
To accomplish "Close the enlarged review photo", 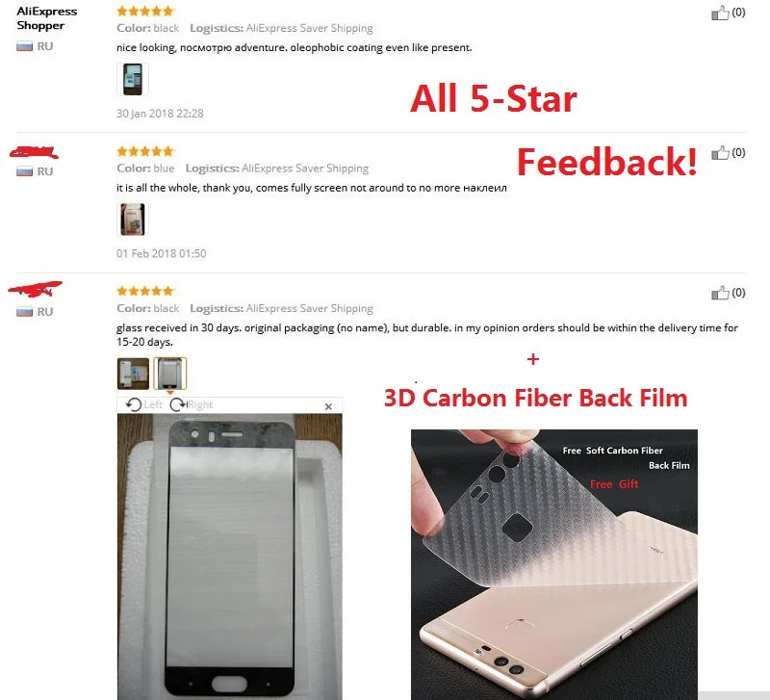I will 328,406.
